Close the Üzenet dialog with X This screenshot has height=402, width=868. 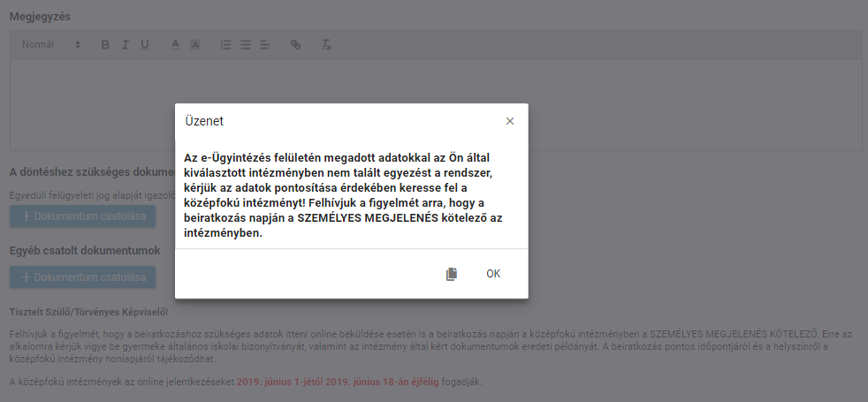tap(510, 121)
